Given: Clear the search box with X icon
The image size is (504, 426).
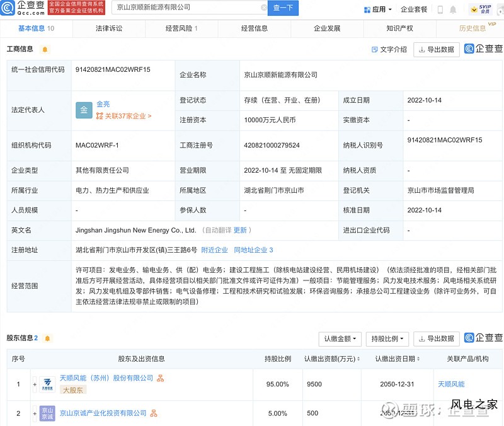Looking at the screenshot, I should 264,8.
